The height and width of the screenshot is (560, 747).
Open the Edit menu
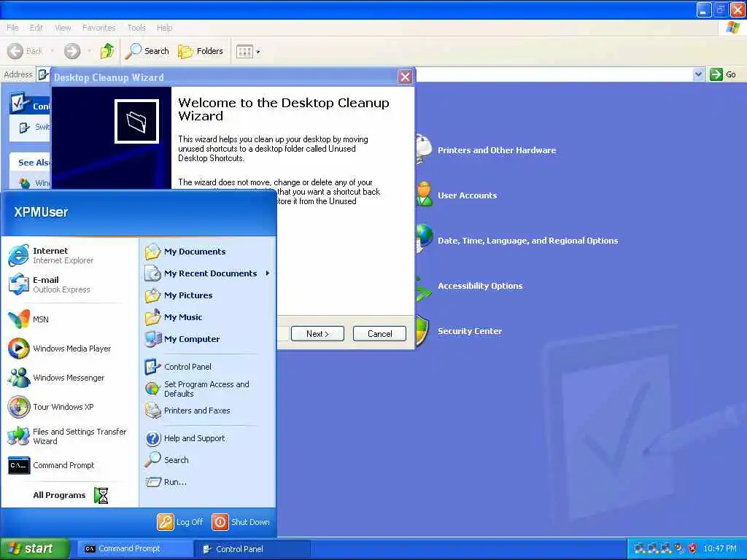pos(36,28)
